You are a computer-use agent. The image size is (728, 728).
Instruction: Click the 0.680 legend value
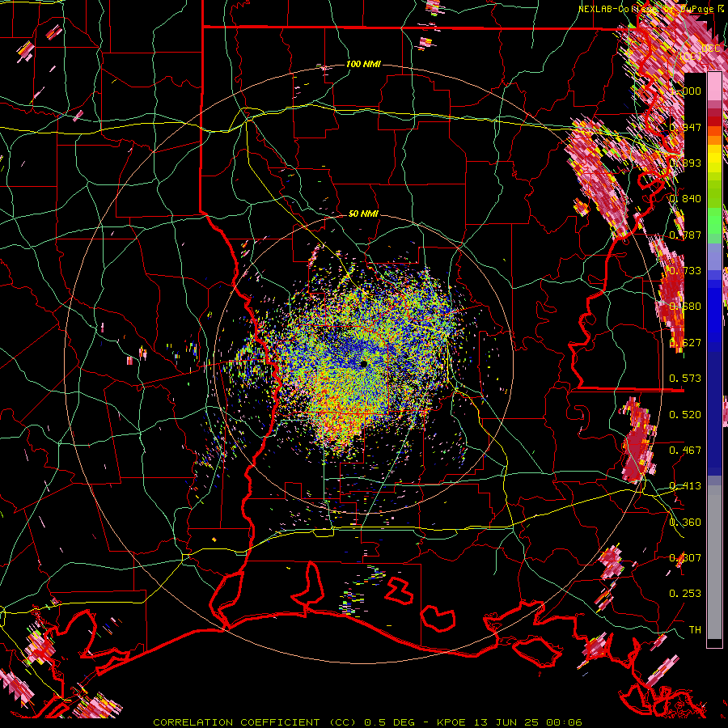pyautogui.click(x=685, y=307)
